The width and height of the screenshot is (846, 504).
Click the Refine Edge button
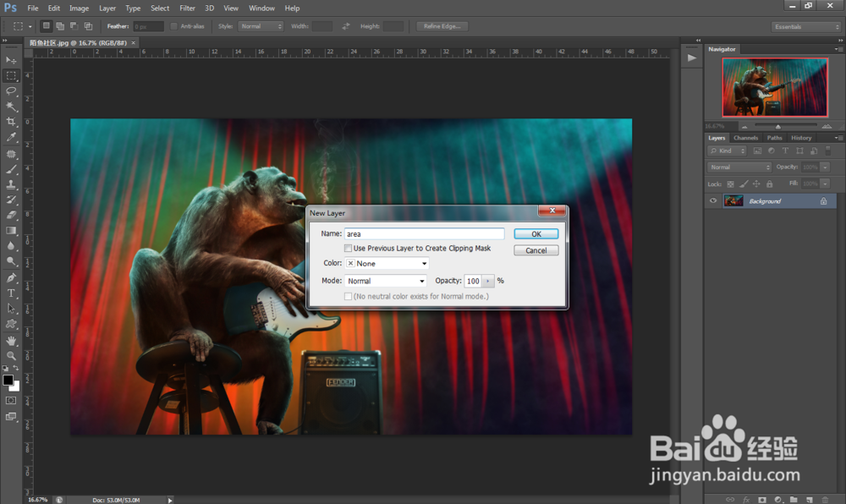click(x=442, y=26)
